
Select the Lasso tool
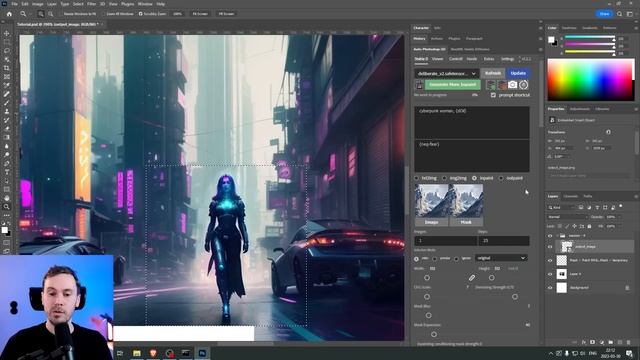click(7, 51)
